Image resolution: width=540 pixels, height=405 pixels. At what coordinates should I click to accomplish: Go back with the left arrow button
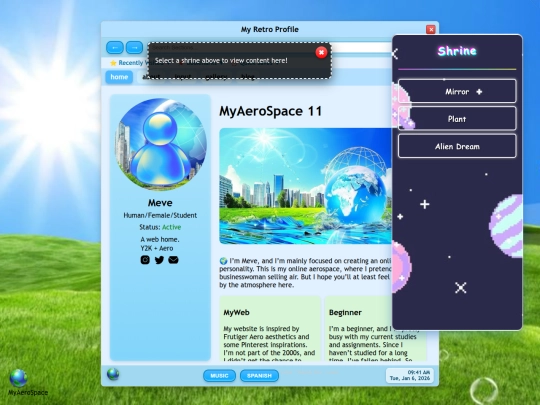pyautogui.click(x=115, y=47)
